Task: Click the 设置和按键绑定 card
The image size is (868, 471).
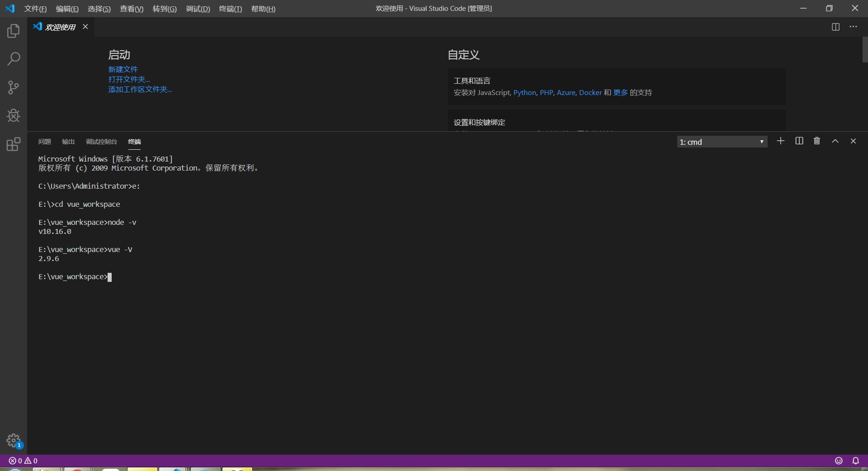Action: pos(617,121)
